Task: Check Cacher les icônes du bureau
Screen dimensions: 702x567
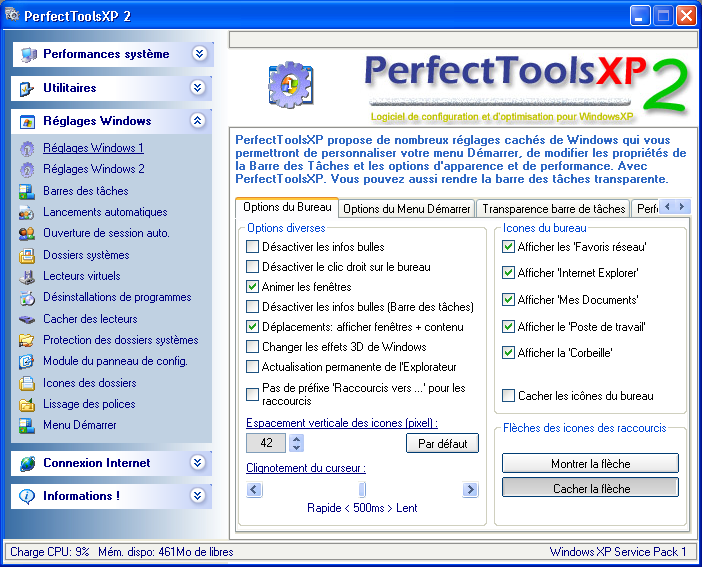Action: [x=508, y=396]
